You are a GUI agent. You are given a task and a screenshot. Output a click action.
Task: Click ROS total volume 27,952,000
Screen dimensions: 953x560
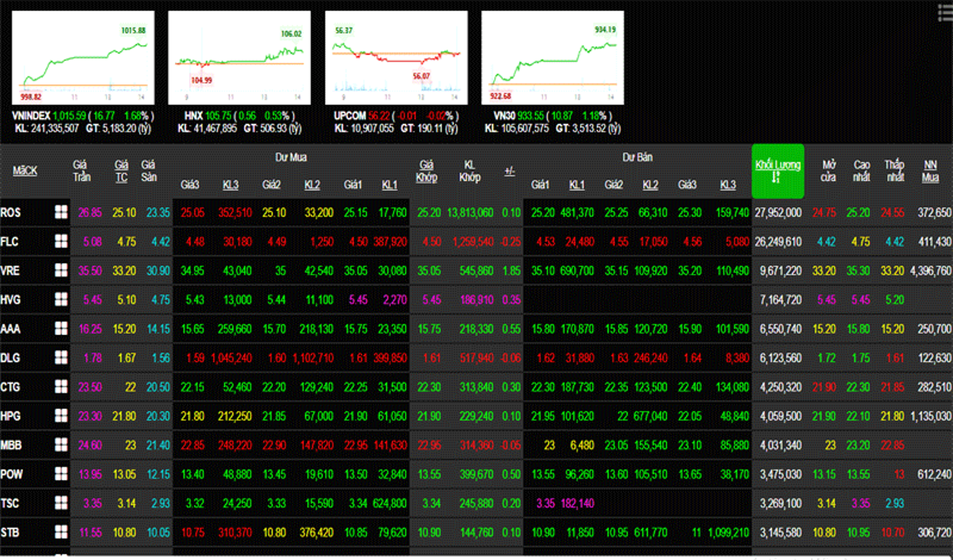point(778,213)
